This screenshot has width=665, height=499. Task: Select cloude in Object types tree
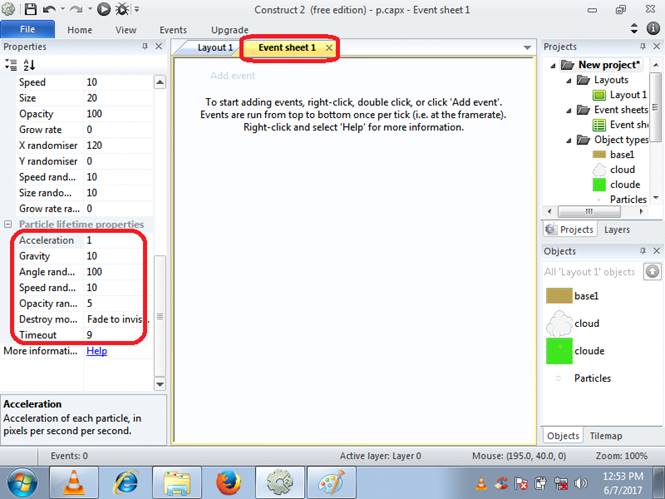[616, 184]
